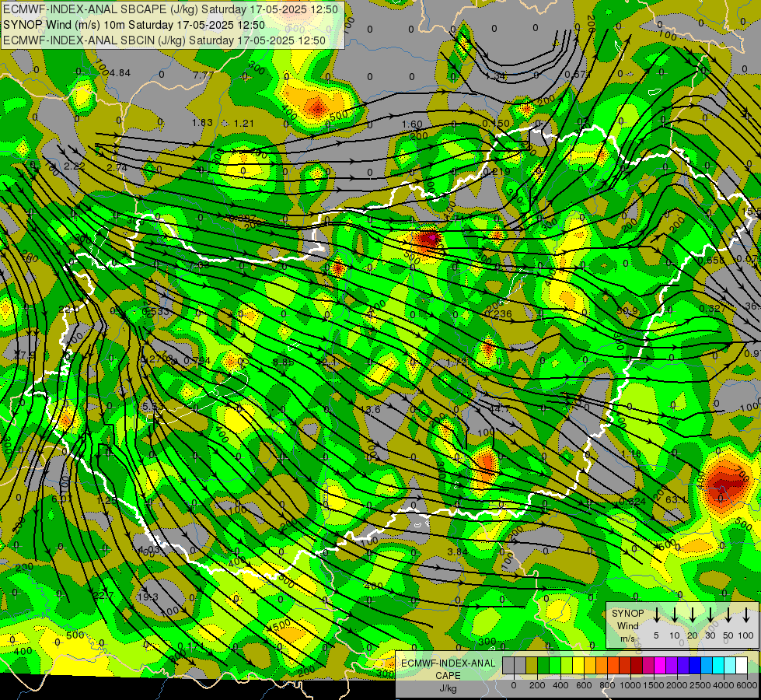
Task: Click the SYNOP Wind m/s legend label
Action: tap(627, 625)
